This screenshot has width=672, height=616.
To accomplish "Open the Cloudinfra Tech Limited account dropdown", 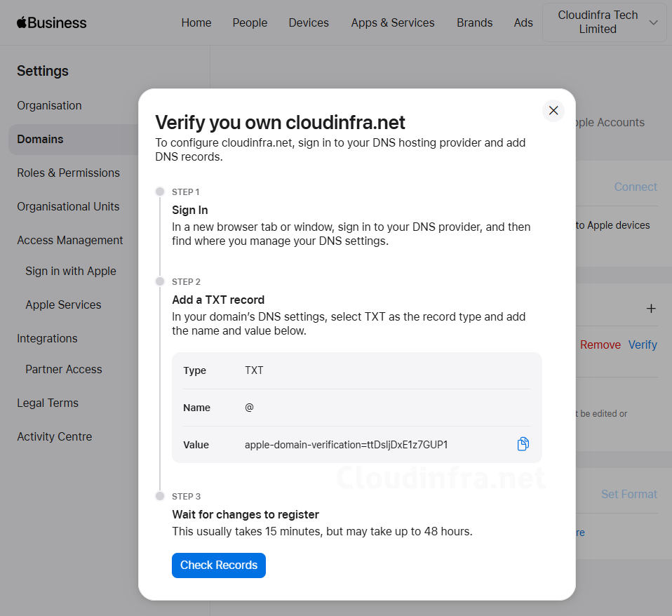I will pos(604,22).
